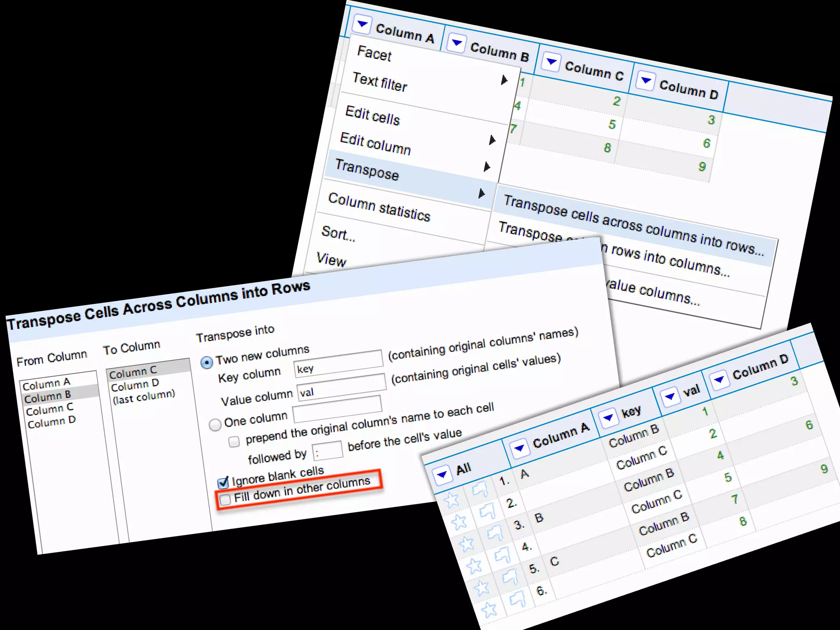The height and width of the screenshot is (630, 840).
Task: Open the Column B header dropdown arrow
Action: (x=456, y=43)
